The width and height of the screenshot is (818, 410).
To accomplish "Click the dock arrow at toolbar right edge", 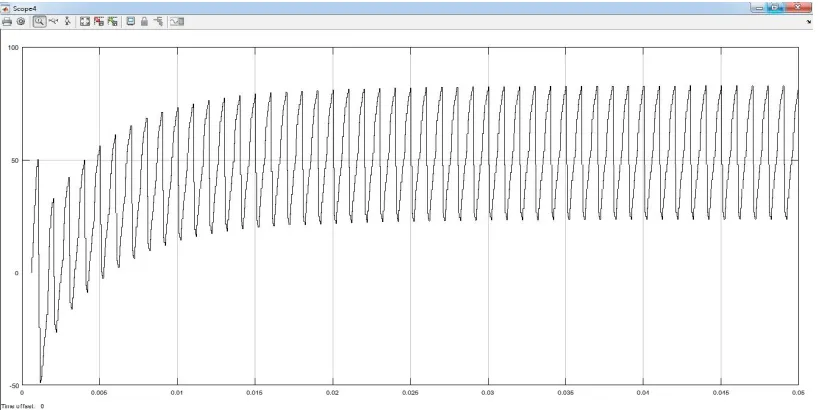I will pos(809,21).
